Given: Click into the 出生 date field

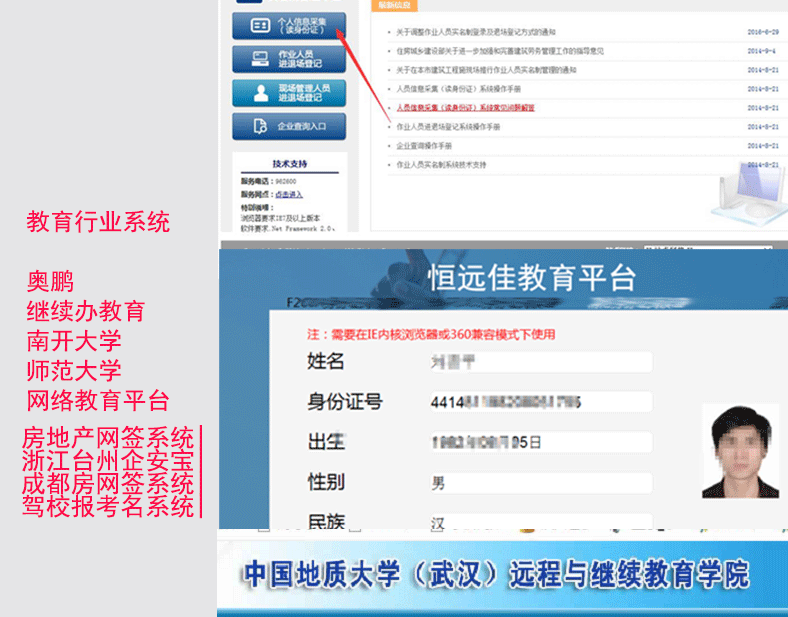Looking at the screenshot, I should pos(541,442).
